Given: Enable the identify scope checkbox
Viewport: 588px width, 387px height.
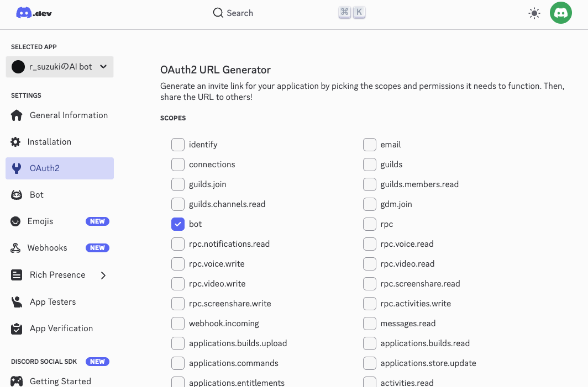Looking at the screenshot, I should [x=178, y=145].
